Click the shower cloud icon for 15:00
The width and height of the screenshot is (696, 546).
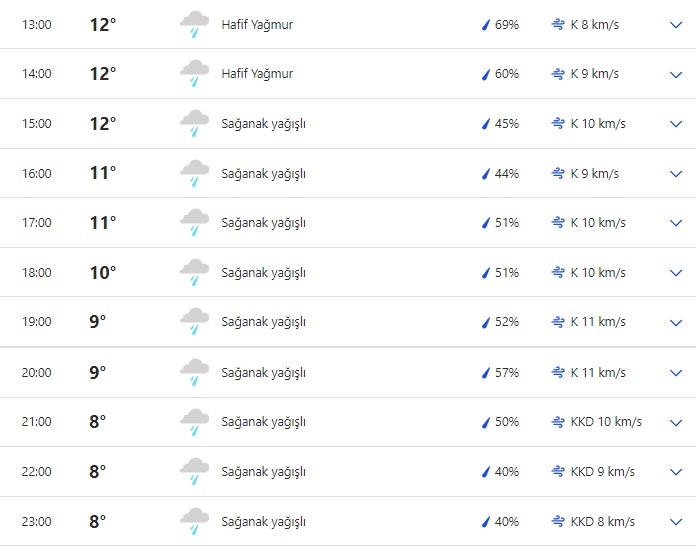[194, 123]
